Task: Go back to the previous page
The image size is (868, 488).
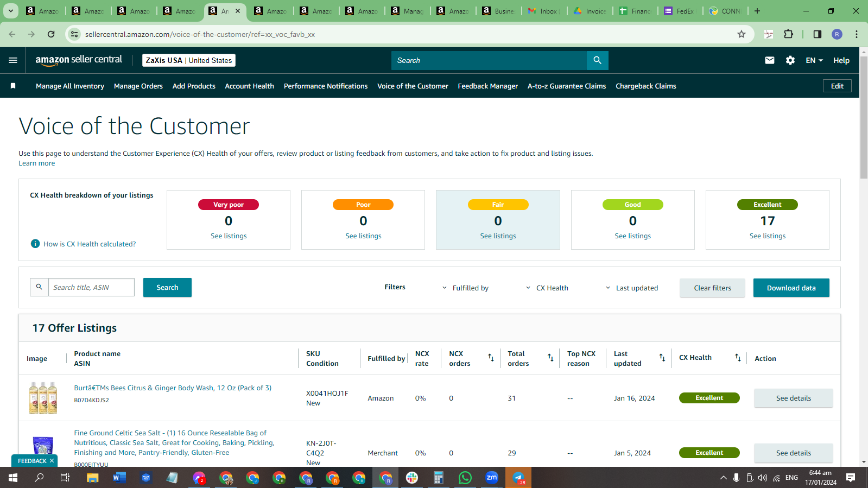Action: (x=12, y=34)
